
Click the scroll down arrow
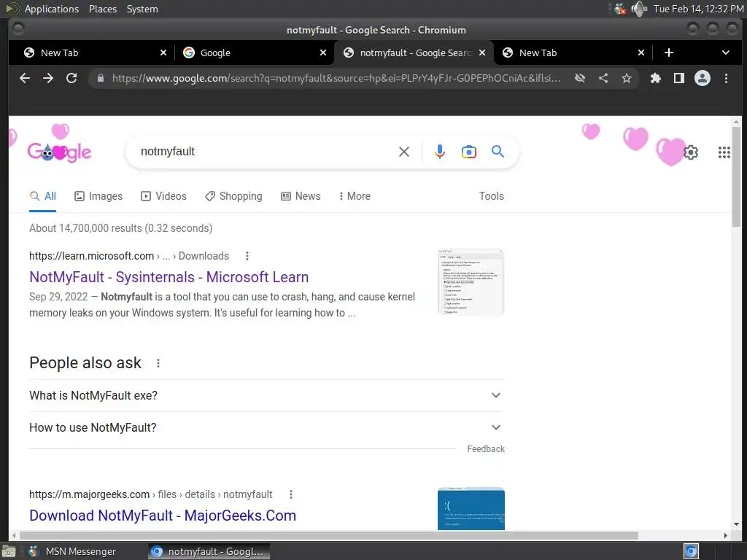(x=737, y=524)
